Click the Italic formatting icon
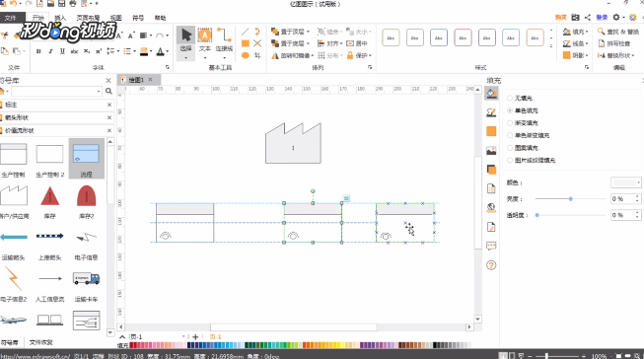This screenshot has width=644, height=359. point(50,51)
